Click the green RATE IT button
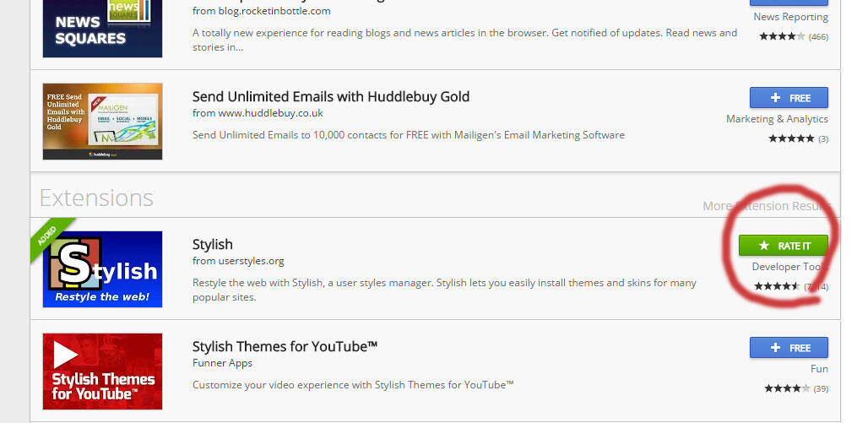The height and width of the screenshot is (423, 868). coord(784,246)
